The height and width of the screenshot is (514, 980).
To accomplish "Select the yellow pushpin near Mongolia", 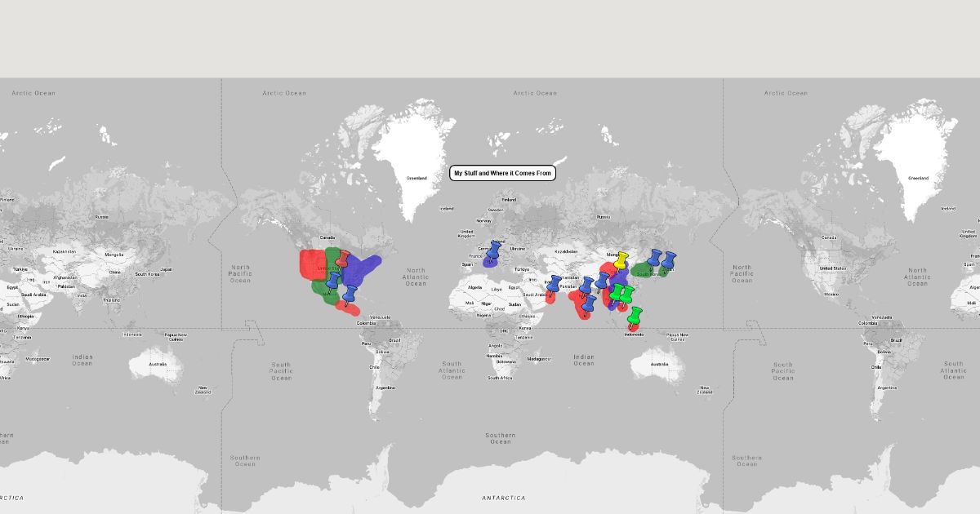I will pyautogui.click(x=621, y=259).
